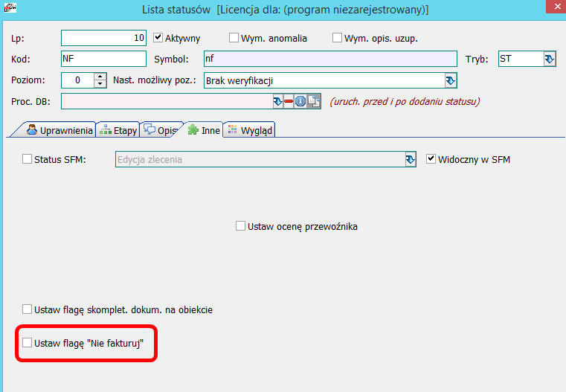Enable Ustaw flagę skomplet. dokum. na obiekcie
This screenshot has width=566, height=392.
[x=27, y=309]
